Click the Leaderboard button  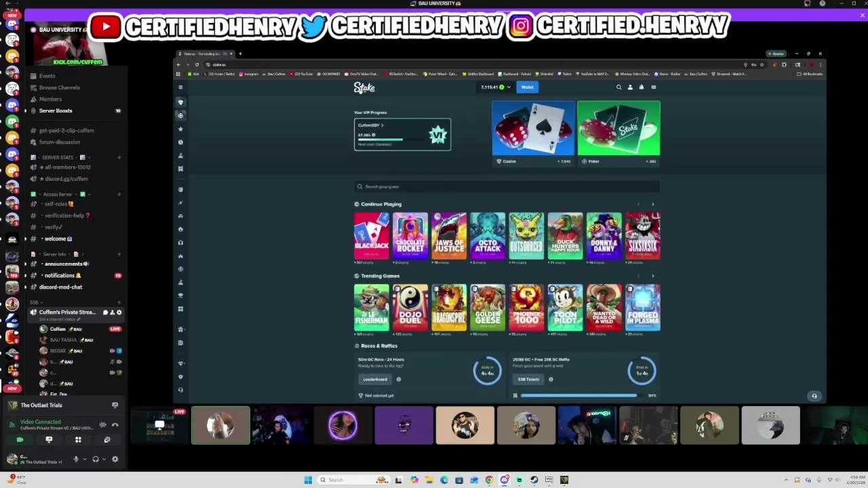(x=375, y=380)
